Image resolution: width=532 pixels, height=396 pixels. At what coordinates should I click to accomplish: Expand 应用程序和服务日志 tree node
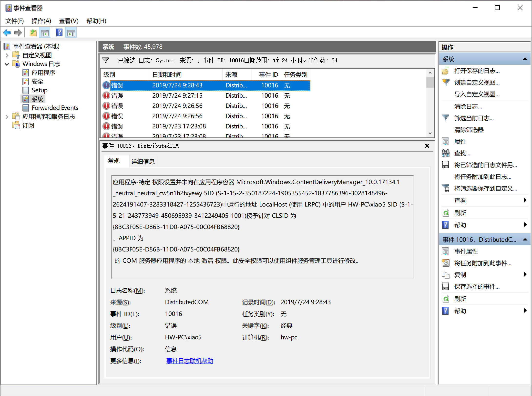[x=7, y=117]
